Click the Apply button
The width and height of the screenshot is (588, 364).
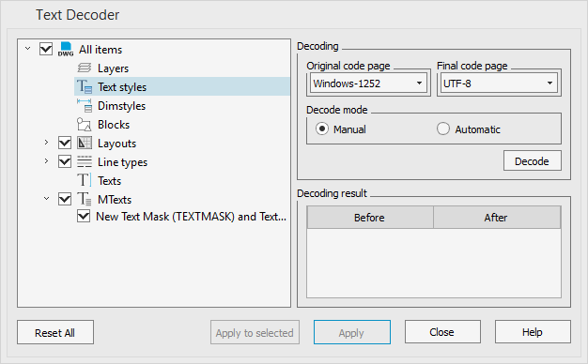pyautogui.click(x=351, y=332)
